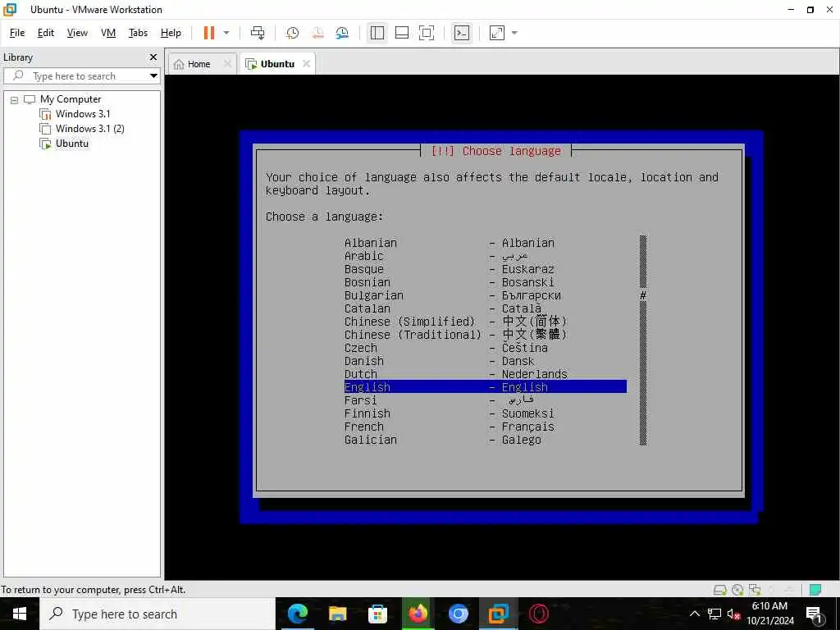840x630 pixels.
Task: Select French in the language list
Action: [x=486, y=427]
